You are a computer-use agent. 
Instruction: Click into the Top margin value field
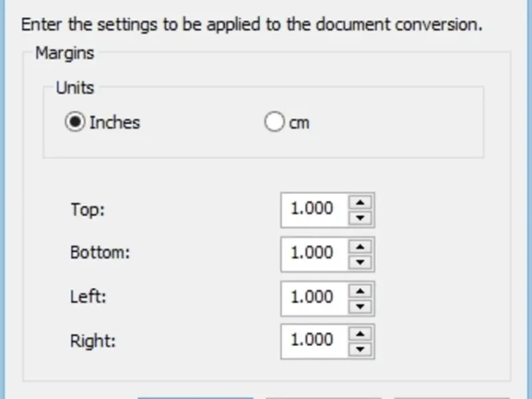tap(314, 209)
